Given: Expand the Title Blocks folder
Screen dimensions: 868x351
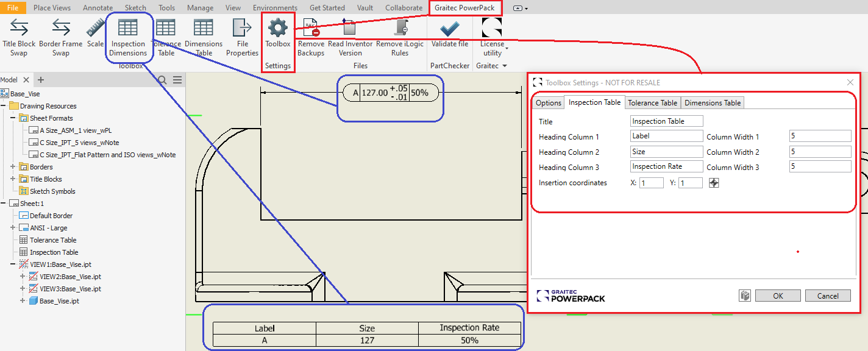Looking at the screenshot, I should (13, 179).
